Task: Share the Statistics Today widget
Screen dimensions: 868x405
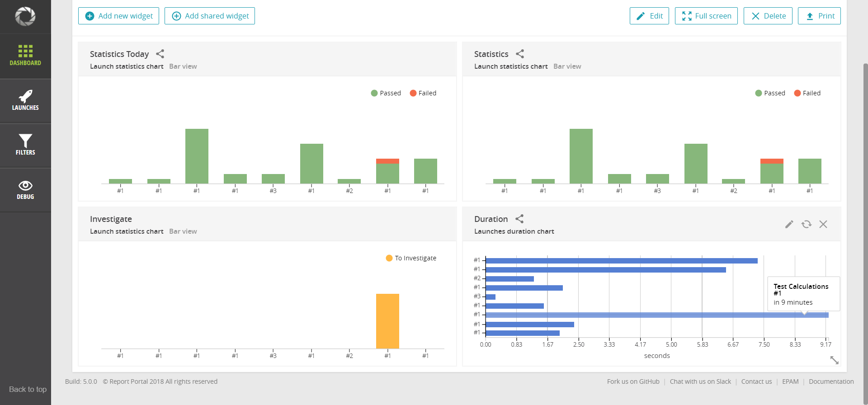Action: point(160,54)
